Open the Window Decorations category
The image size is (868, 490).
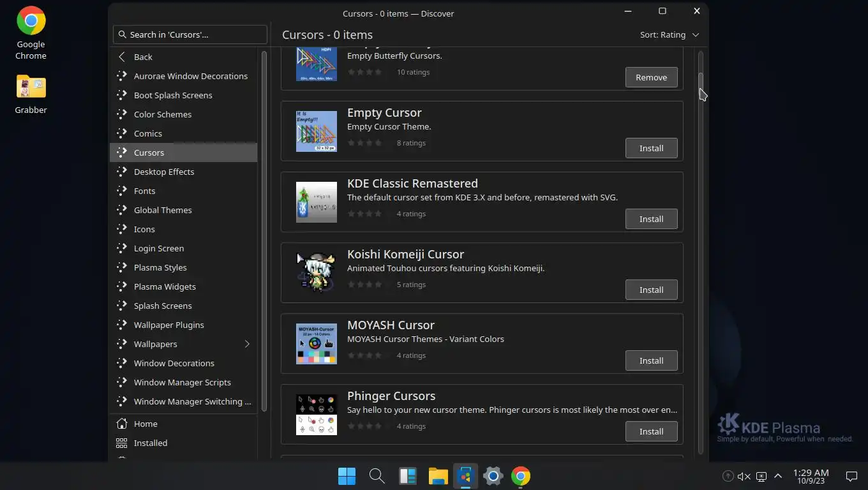click(184, 363)
